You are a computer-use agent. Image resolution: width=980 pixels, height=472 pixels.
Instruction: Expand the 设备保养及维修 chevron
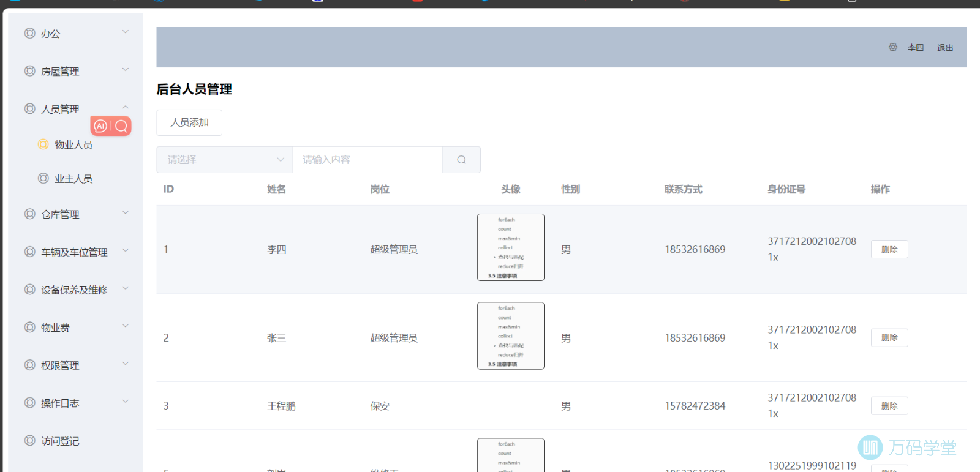[x=126, y=288]
